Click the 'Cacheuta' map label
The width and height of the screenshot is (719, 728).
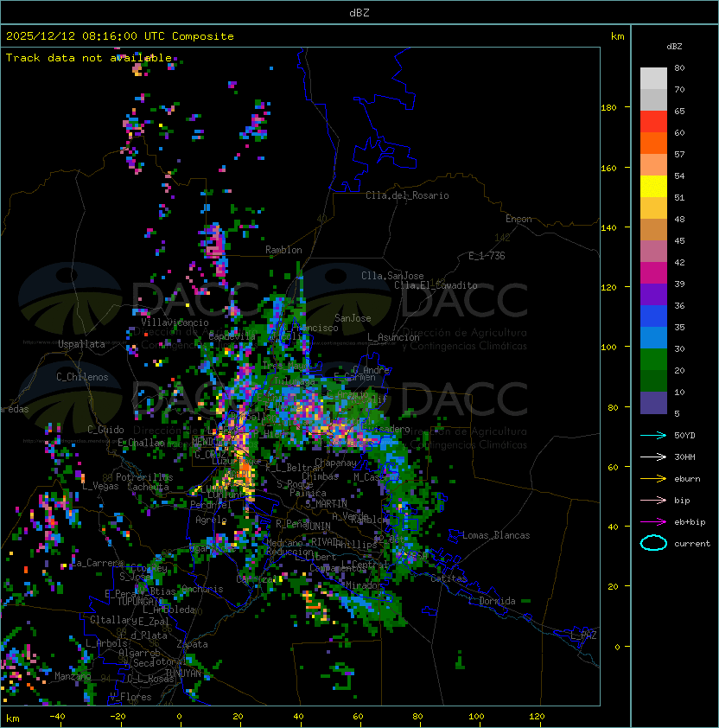click(x=148, y=487)
